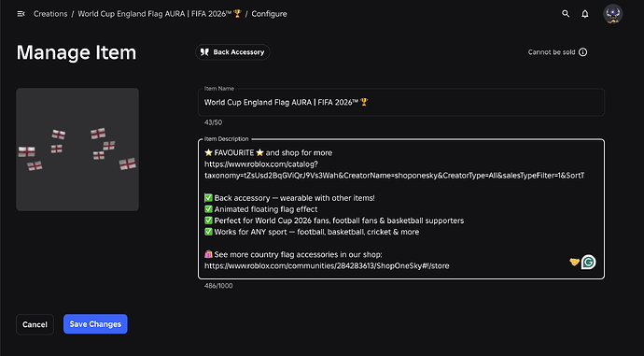Click the line 'Perfect for World Cup 2026 fans'
This screenshot has height=356, width=644.
coord(334,221)
